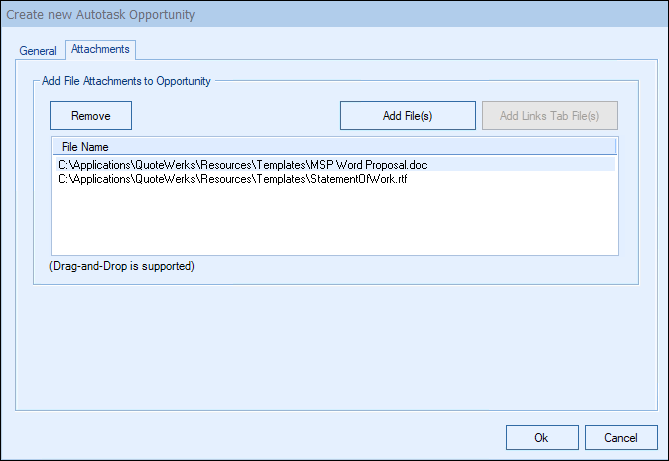Click the Remove button
This screenshot has height=461, width=669.
click(91, 116)
